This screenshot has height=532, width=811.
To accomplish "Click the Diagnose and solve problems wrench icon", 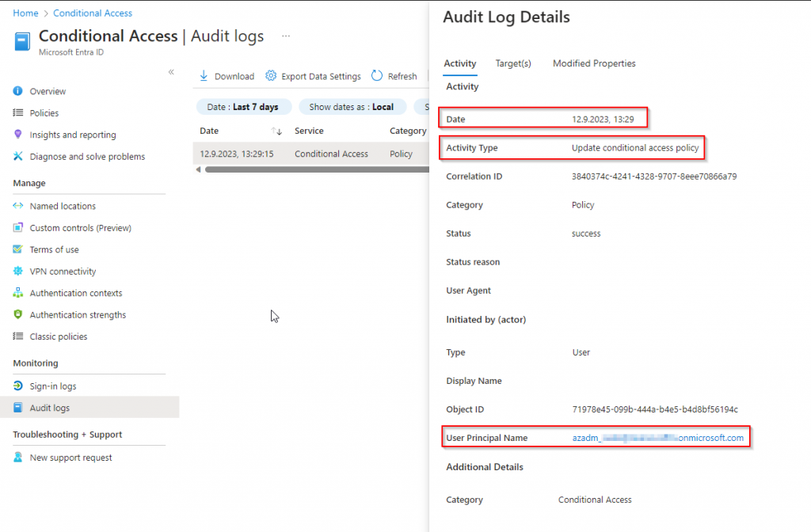I will click(x=18, y=157).
